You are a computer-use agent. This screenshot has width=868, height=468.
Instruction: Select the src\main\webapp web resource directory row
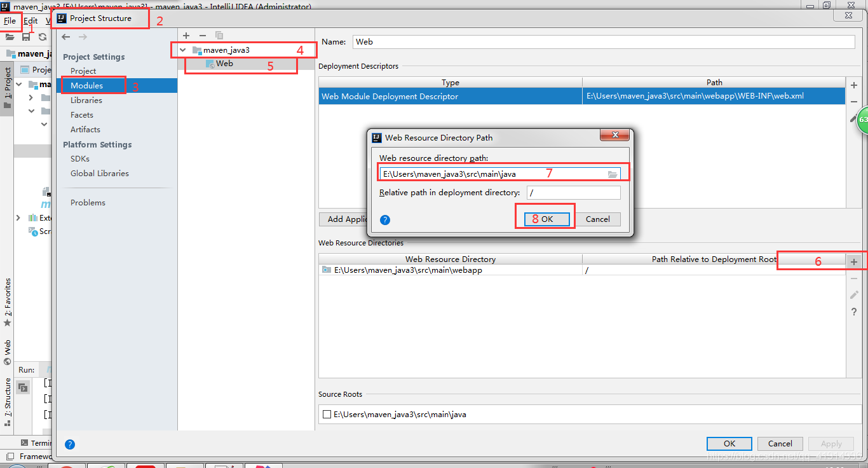tap(582, 270)
